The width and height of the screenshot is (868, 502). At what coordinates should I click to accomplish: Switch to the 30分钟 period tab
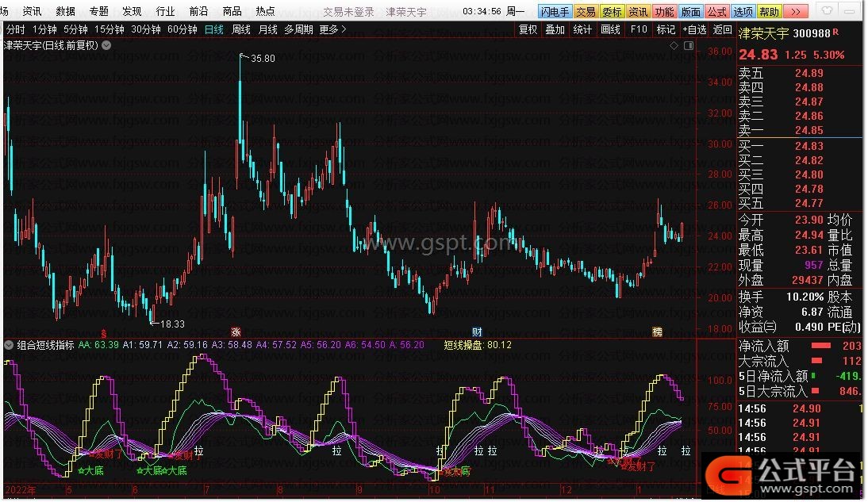pyautogui.click(x=145, y=29)
